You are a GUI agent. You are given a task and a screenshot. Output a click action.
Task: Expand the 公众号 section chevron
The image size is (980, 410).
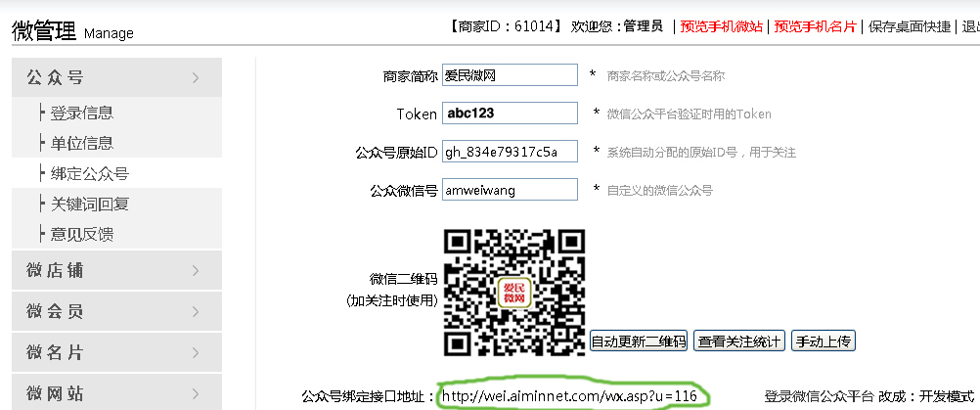click(197, 78)
